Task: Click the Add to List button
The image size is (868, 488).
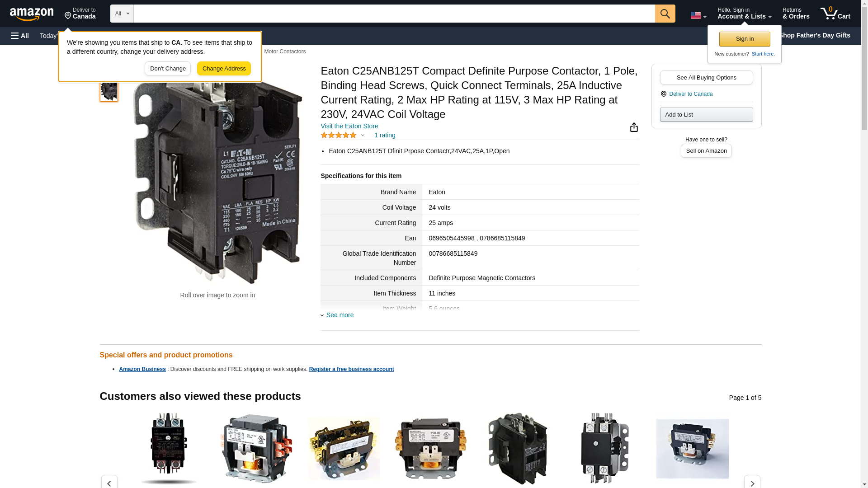Action: (x=706, y=115)
